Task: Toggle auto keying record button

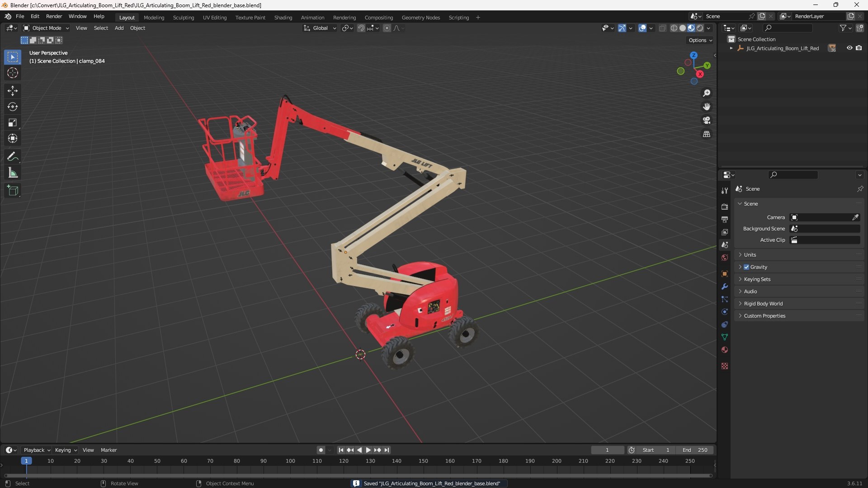Action: coord(321,450)
